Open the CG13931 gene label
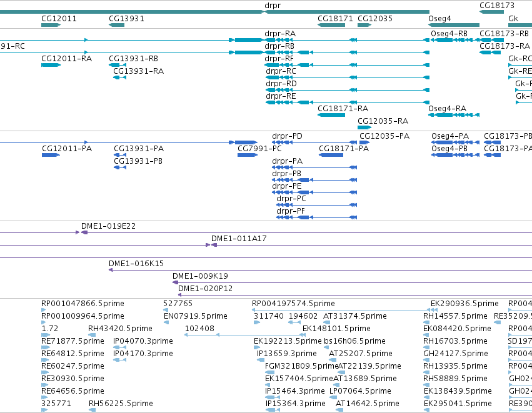This screenshot has height=413, width=532. coord(126,19)
